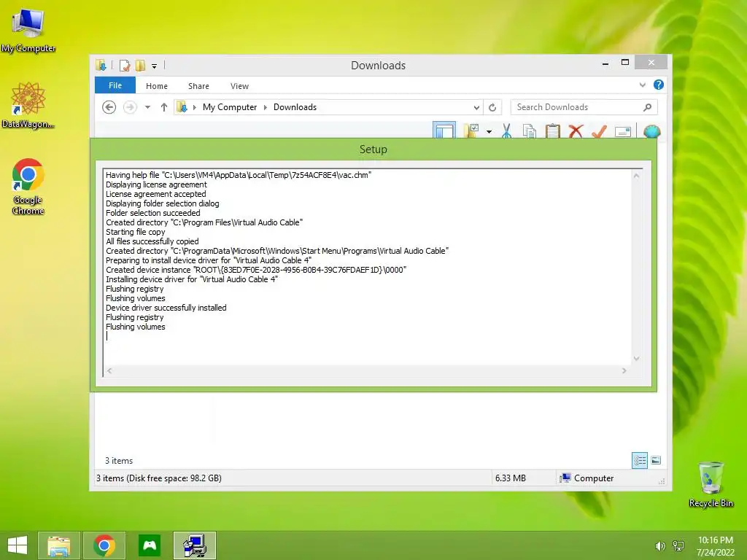Click the Cut scissors icon
The height and width of the screenshot is (560, 747).
click(506, 131)
